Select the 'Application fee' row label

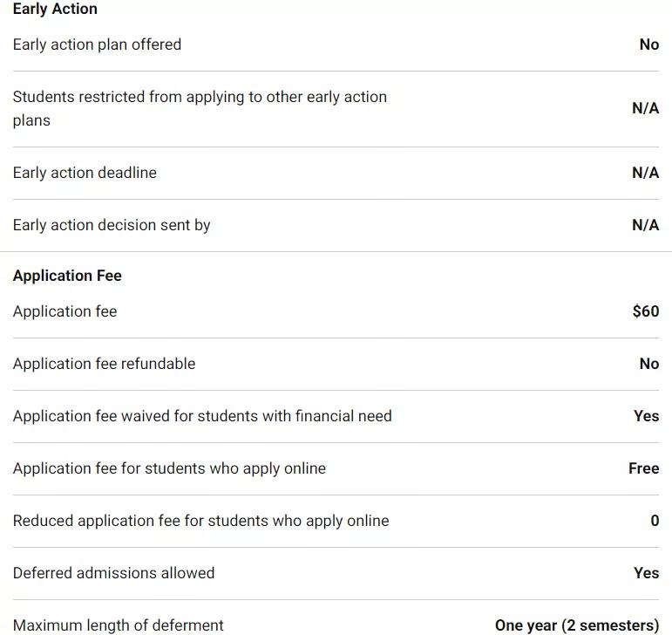(64, 311)
